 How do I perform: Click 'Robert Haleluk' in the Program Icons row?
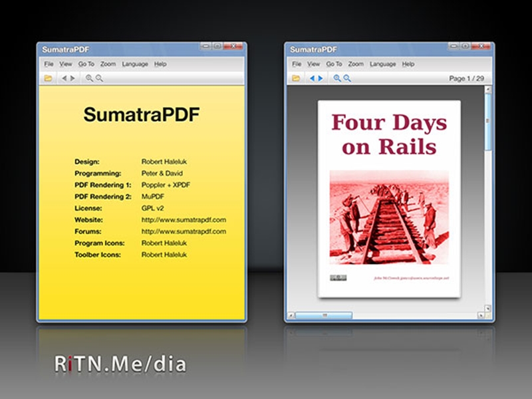point(164,243)
